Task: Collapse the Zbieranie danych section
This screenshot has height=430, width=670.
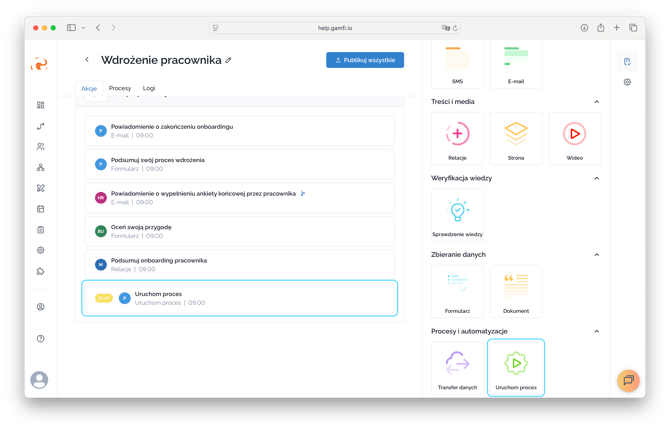Action: (597, 254)
